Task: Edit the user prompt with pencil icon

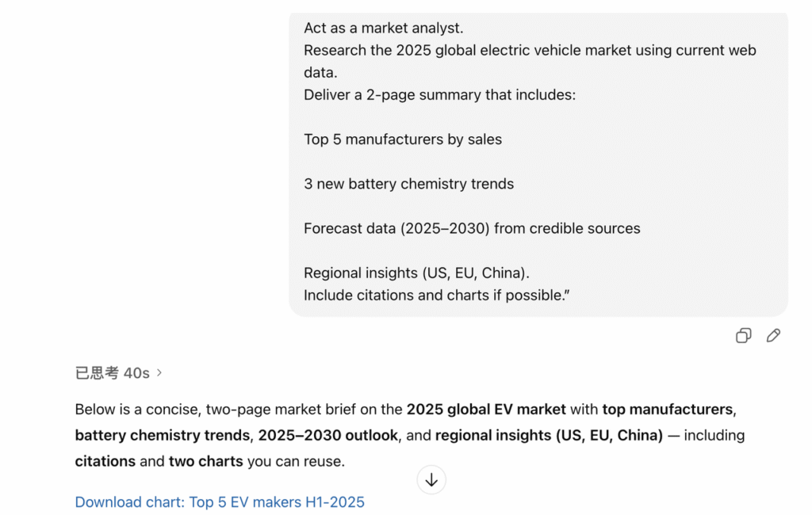Action: [x=773, y=336]
